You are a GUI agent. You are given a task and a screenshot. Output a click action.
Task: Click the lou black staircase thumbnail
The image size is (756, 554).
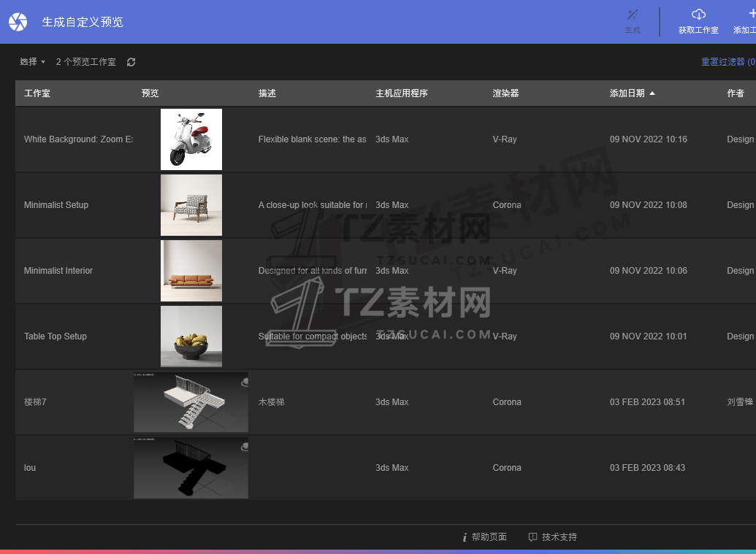(x=191, y=468)
